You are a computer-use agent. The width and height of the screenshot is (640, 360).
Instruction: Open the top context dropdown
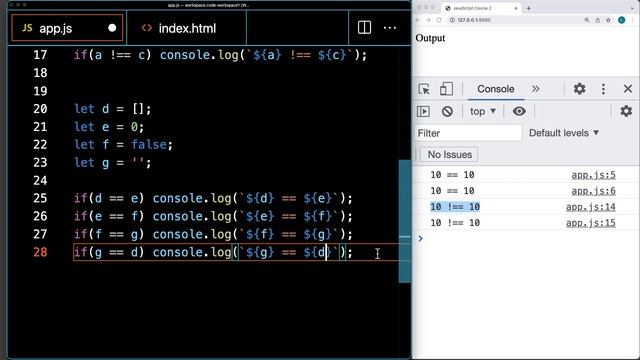[x=483, y=111]
